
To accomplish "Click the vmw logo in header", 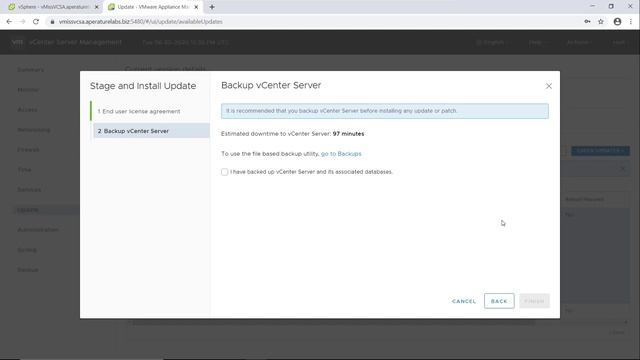I will pyautogui.click(x=18, y=42).
